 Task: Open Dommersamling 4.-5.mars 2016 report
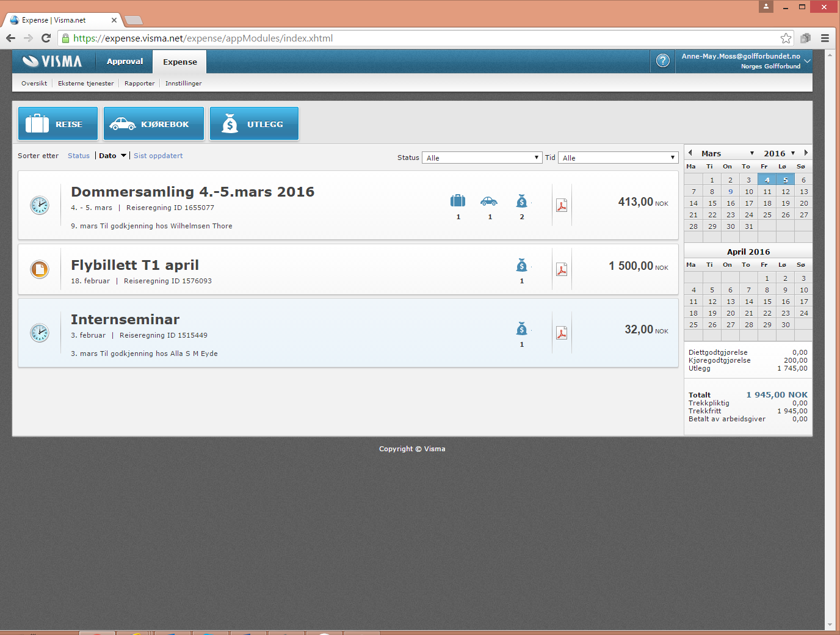[x=193, y=192]
